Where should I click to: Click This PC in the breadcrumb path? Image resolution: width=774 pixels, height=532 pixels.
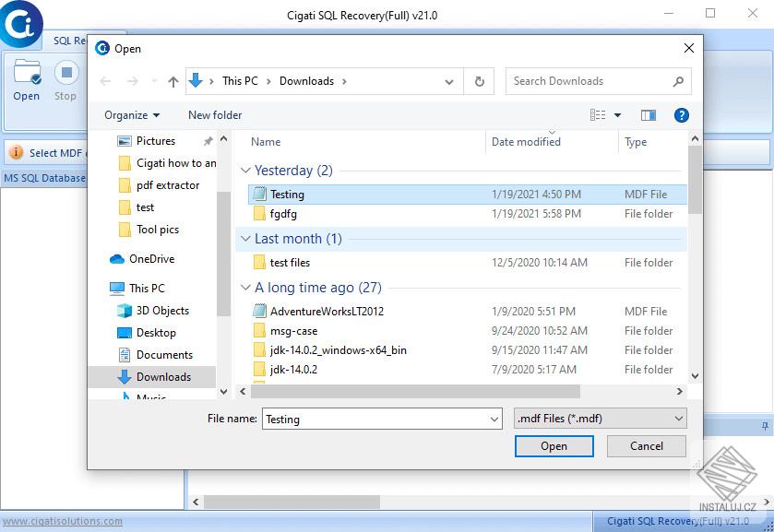tap(240, 81)
